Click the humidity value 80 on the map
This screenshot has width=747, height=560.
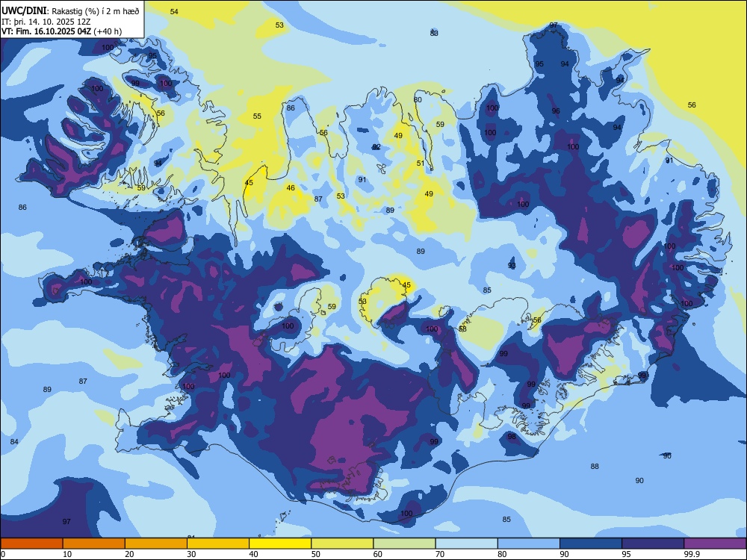coord(418,100)
